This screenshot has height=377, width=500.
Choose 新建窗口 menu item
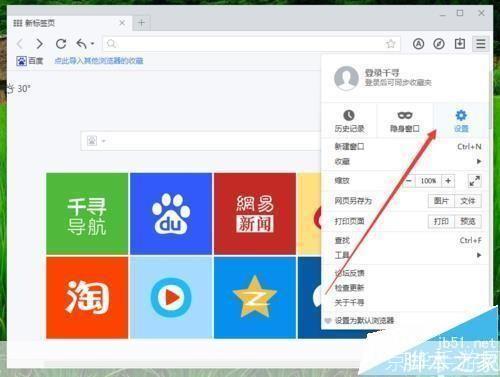click(406, 146)
